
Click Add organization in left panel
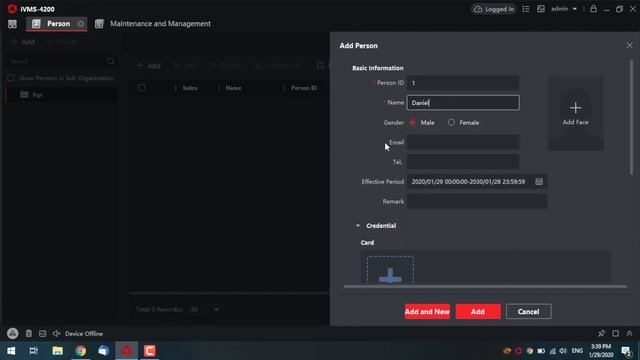pos(24,42)
